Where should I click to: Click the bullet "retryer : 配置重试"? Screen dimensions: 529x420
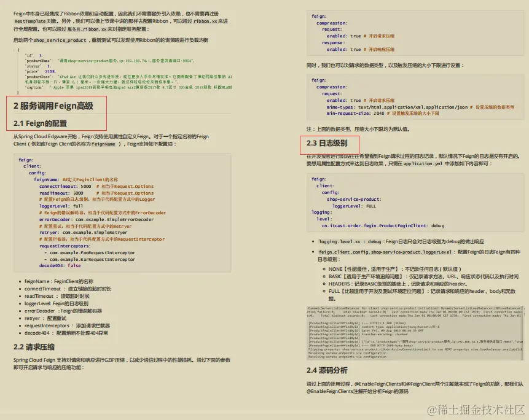[x=45, y=318]
